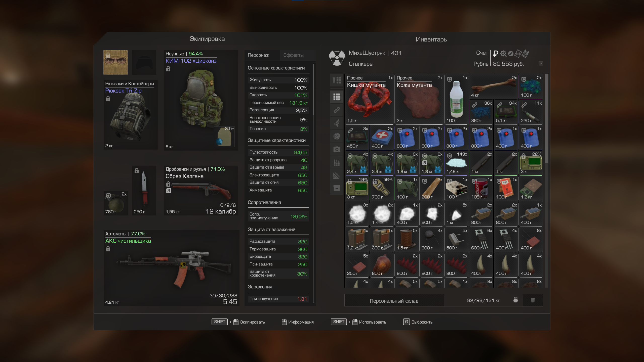Click the weight kettlebell icon
Viewport: 644px width, 362px height.
(515, 300)
